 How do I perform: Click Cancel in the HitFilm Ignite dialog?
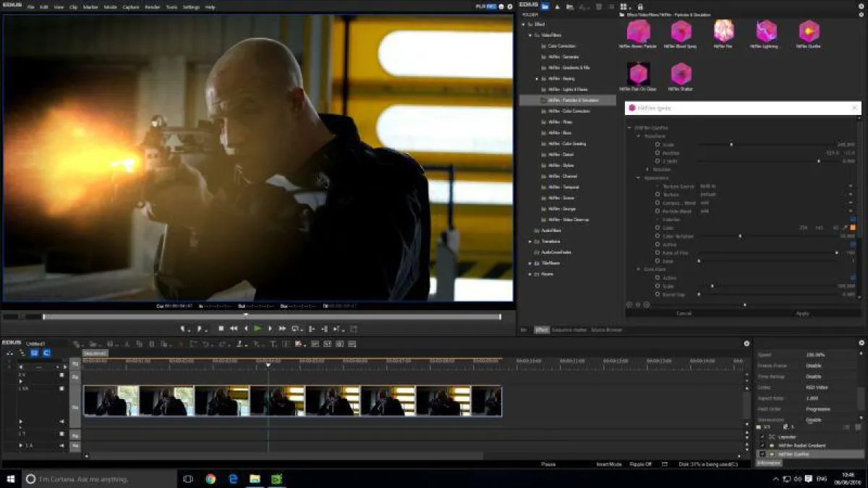coord(684,314)
